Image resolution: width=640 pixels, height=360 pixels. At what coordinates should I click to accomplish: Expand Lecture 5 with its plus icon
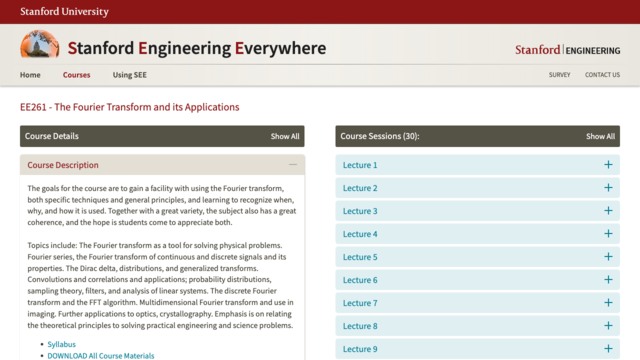(x=608, y=257)
